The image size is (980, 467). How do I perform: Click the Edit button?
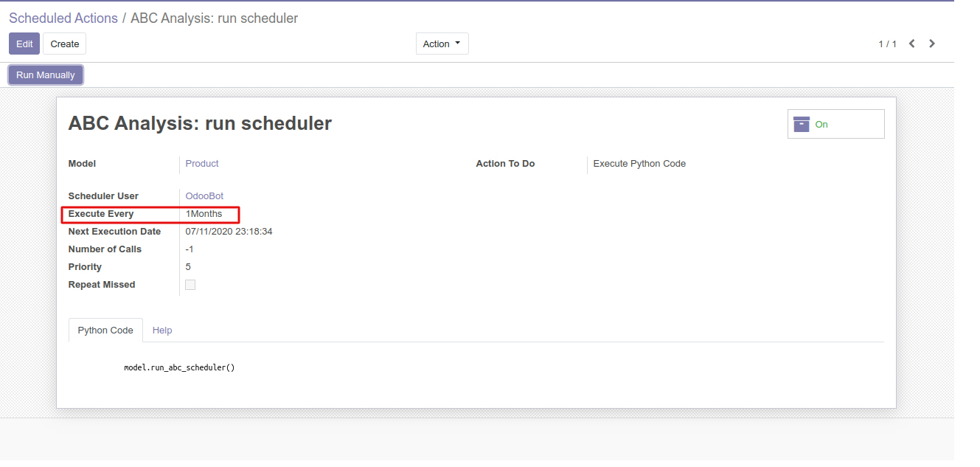pos(24,44)
